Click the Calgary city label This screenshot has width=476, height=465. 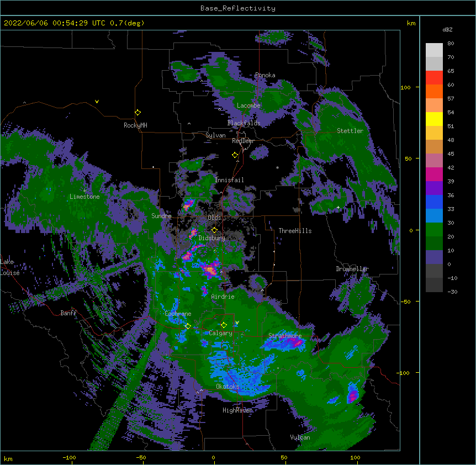(x=220, y=333)
